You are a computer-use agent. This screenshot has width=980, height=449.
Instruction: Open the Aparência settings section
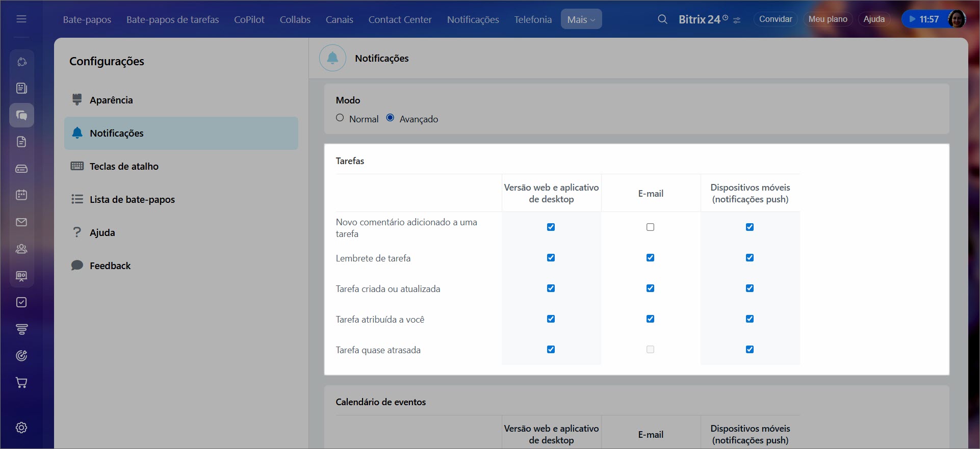(111, 100)
